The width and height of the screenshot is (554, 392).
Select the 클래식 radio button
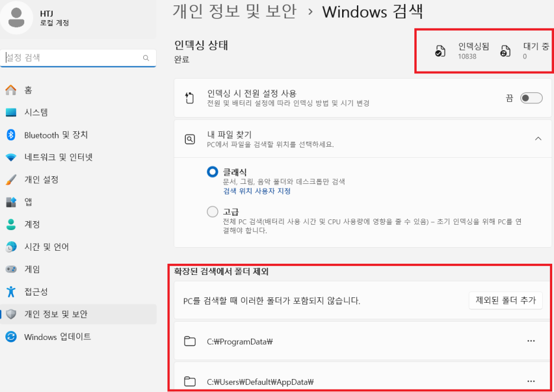point(212,172)
